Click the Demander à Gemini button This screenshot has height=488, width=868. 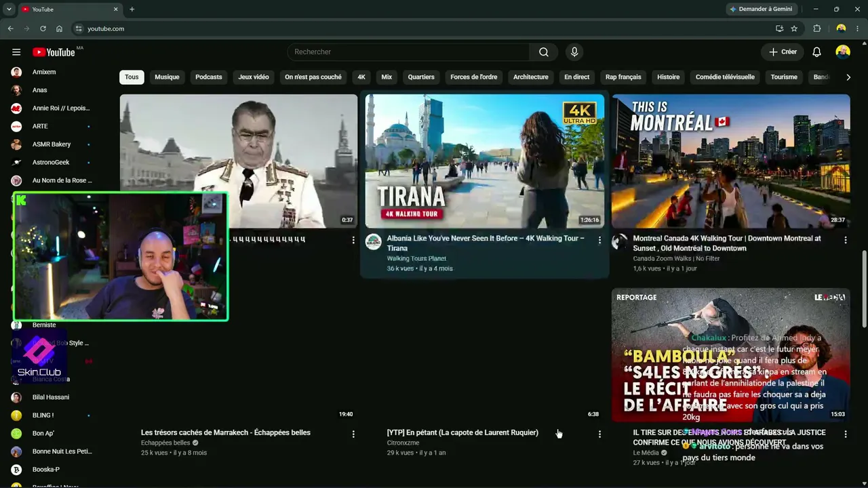click(x=763, y=9)
